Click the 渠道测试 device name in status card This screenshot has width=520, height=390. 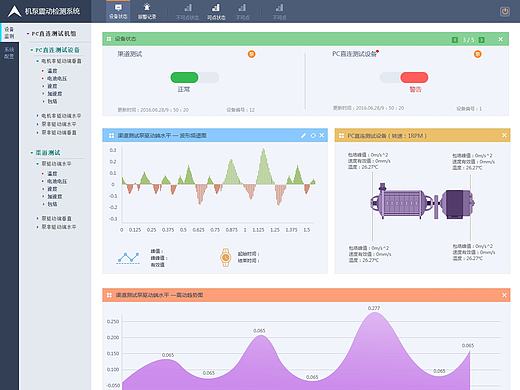point(130,54)
